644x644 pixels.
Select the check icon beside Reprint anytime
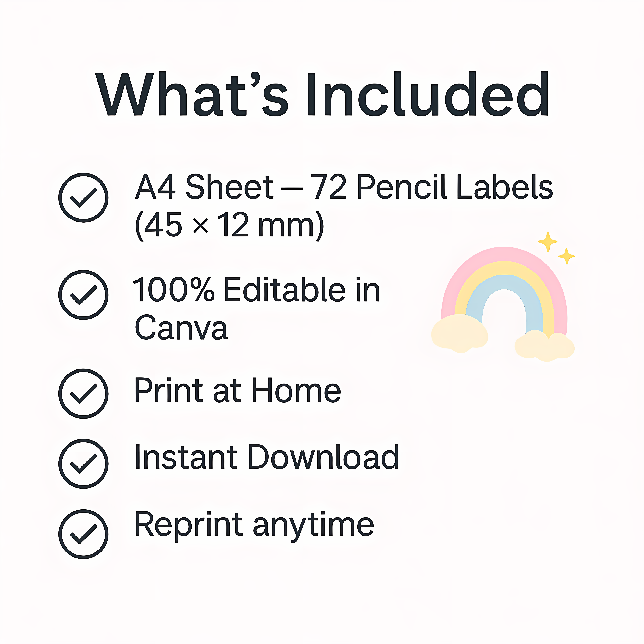point(83,534)
